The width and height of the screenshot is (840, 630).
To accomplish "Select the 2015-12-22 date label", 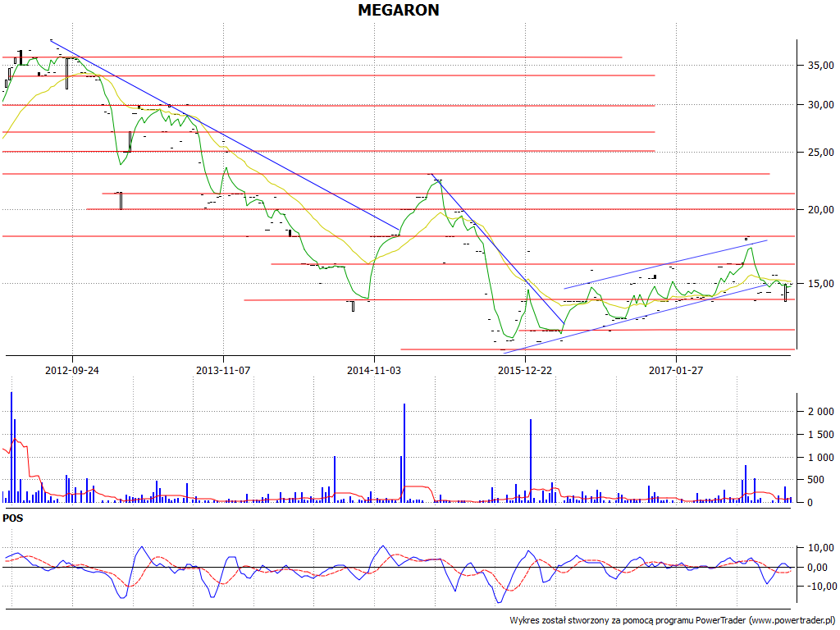I will 525,370.
